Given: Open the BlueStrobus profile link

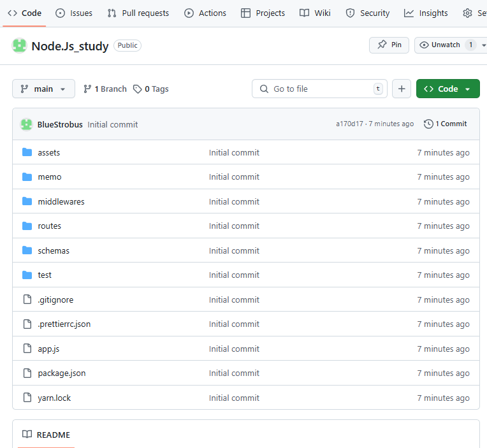Looking at the screenshot, I should click(60, 124).
